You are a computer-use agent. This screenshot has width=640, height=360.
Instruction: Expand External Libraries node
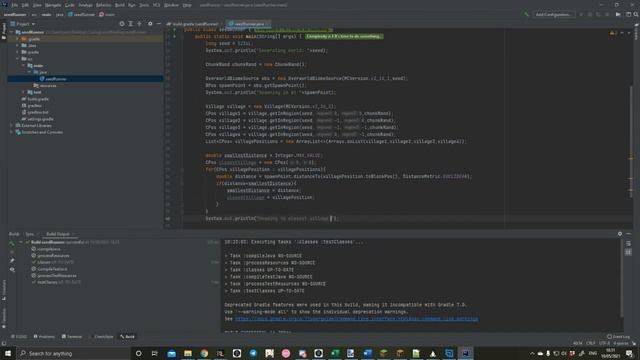point(12,126)
